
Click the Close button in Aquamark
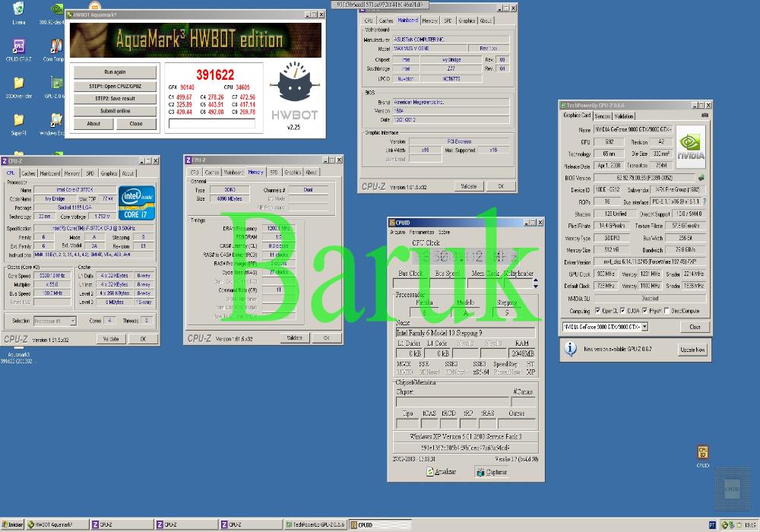pyautogui.click(x=136, y=124)
